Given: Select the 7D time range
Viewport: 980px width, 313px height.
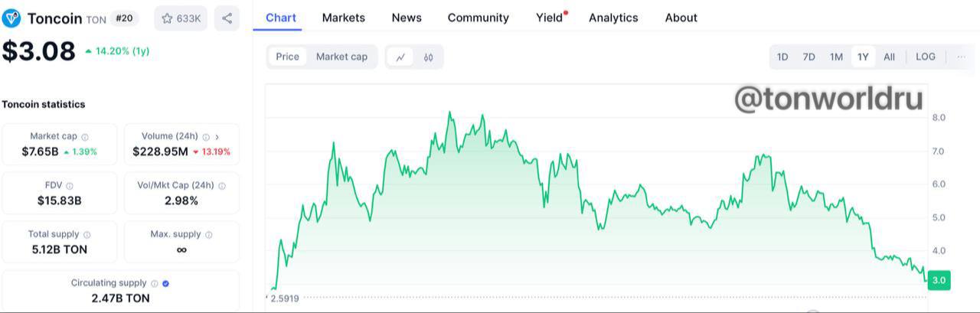Looking at the screenshot, I should [x=808, y=57].
